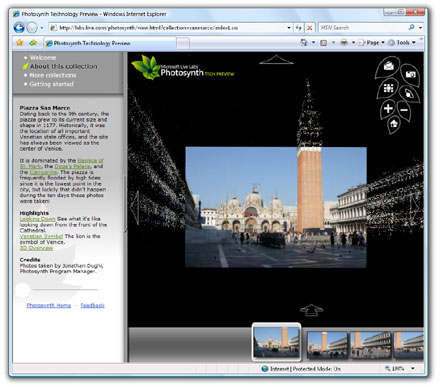Image resolution: width=440 pixels, height=387 pixels.
Task: Expand the Home button dropdown arrow
Action: (313, 43)
